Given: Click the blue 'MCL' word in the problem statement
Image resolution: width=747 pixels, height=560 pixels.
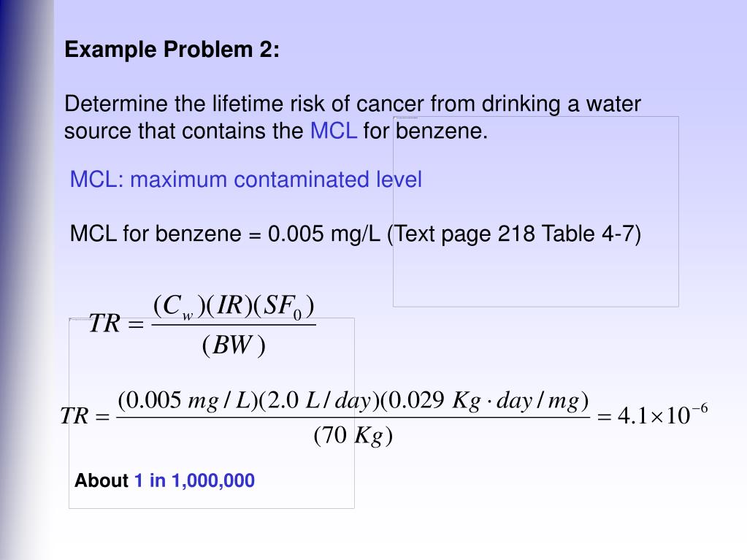Looking at the screenshot, I should coord(334,131).
